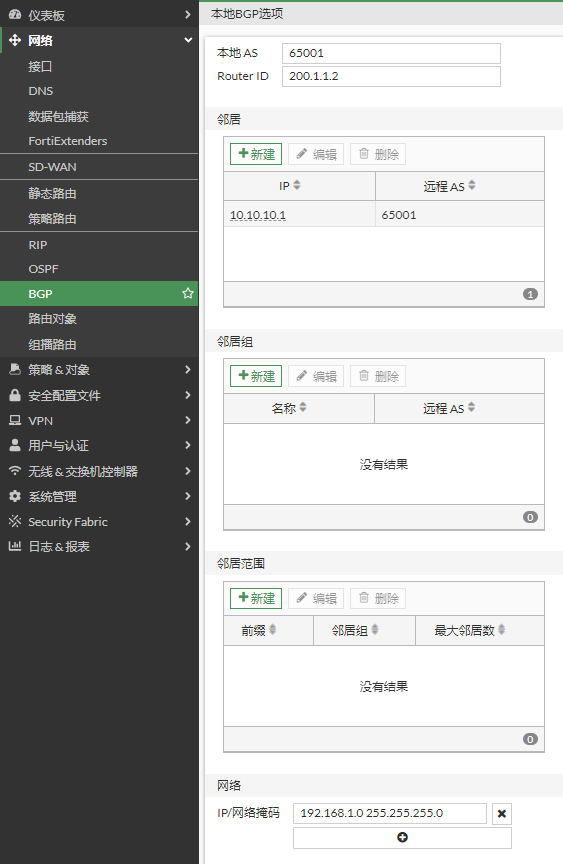563x864 pixels.
Task: Expand 安全配置文件 submenu chevron
Action: pyautogui.click(x=188, y=395)
